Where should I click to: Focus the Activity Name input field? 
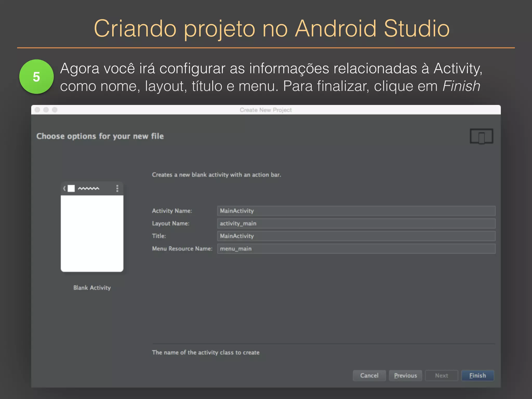pyautogui.click(x=356, y=211)
